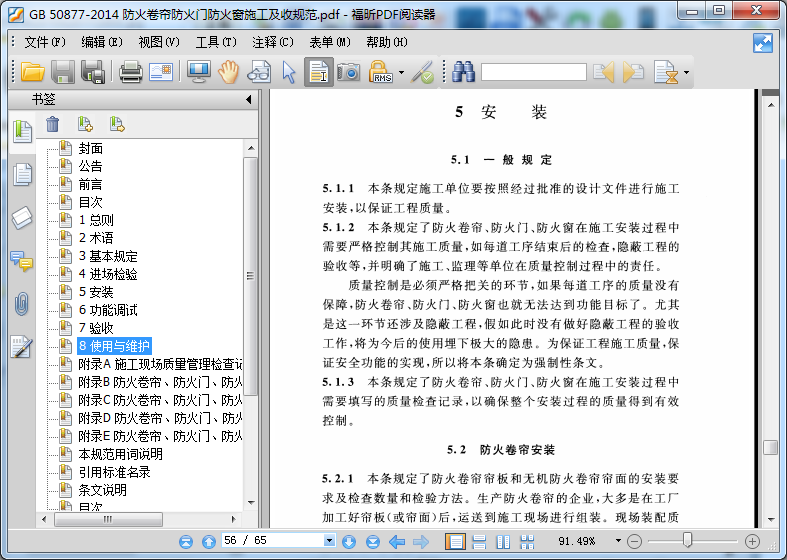The height and width of the screenshot is (560, 787).
Task: Select the Hand tool
Action: pos(229,72)
